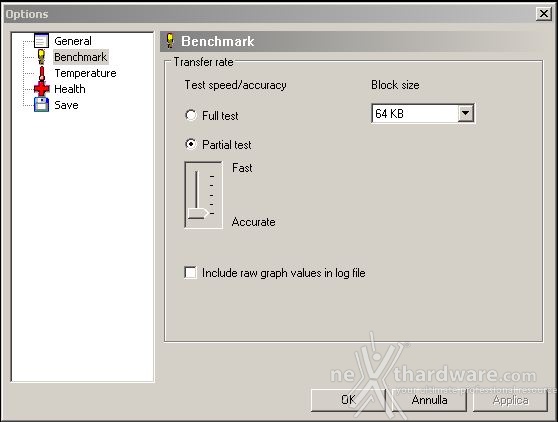The width and height of the screenshot is (558, 422).
Task: Click the red cross Health icon
Action: (42, 89)
